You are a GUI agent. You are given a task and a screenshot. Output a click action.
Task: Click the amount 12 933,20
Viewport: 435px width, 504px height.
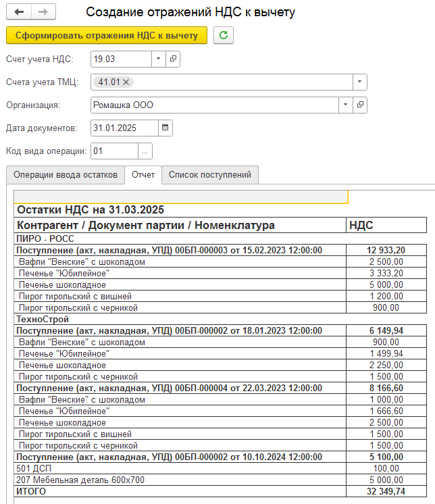[x=386, y=250]
